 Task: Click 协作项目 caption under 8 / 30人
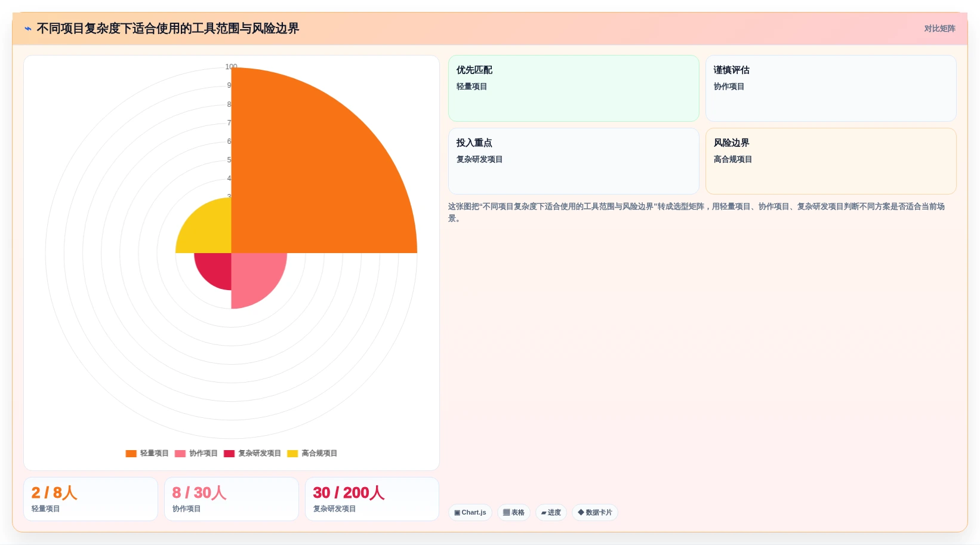coord(186,509)
